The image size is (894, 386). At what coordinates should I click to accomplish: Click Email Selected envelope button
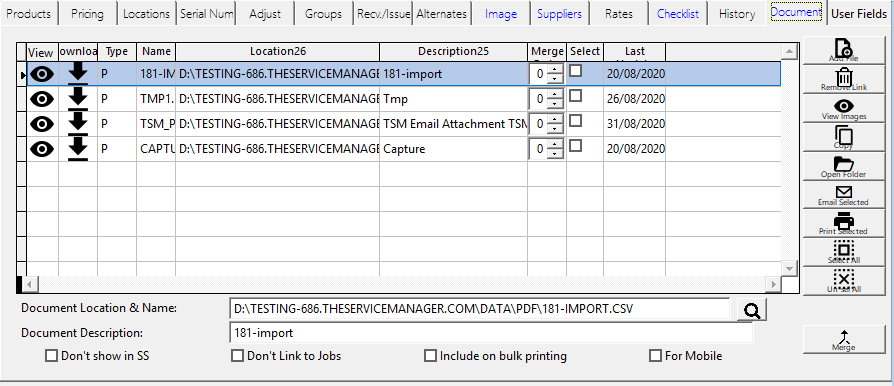pos(843,194)
